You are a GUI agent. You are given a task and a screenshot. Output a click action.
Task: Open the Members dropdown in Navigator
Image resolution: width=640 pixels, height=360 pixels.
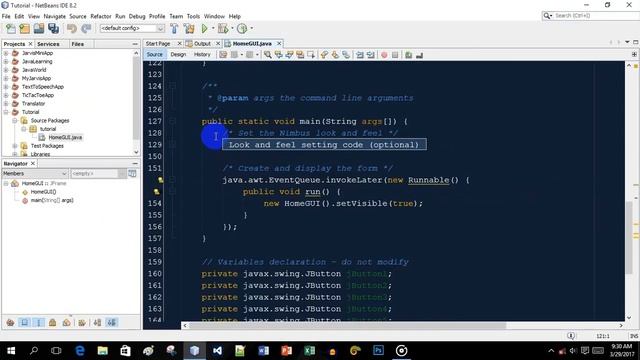[x=35, y=173]
